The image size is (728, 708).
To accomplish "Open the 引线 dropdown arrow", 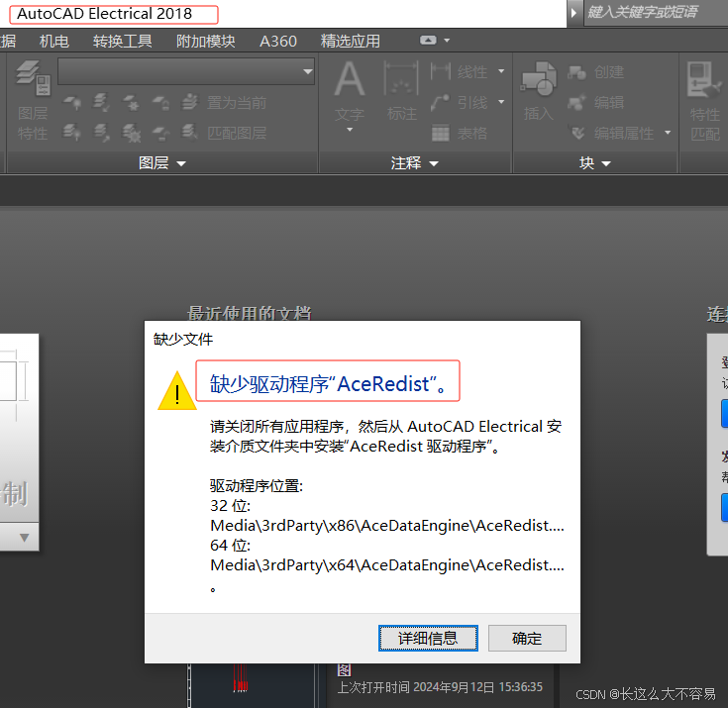I will tap(501, 102).
